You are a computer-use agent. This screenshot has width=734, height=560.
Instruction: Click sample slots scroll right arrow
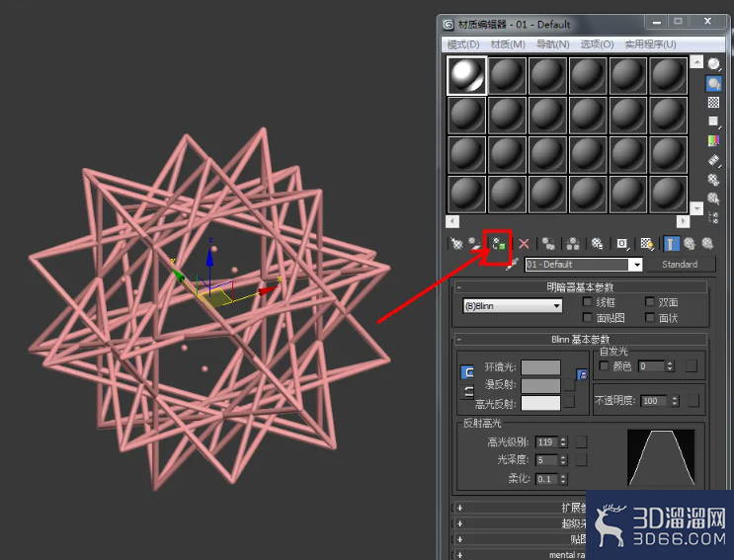683,221
